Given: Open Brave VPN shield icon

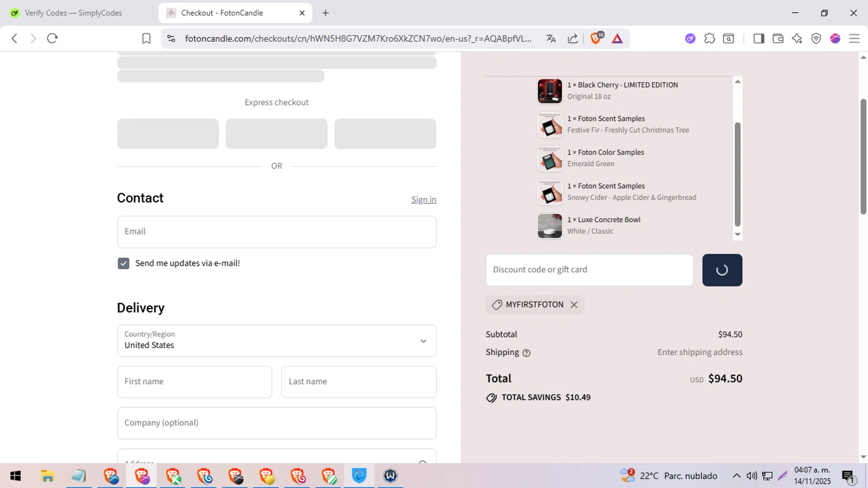Looking at the screenshot, I should [816, 38].
